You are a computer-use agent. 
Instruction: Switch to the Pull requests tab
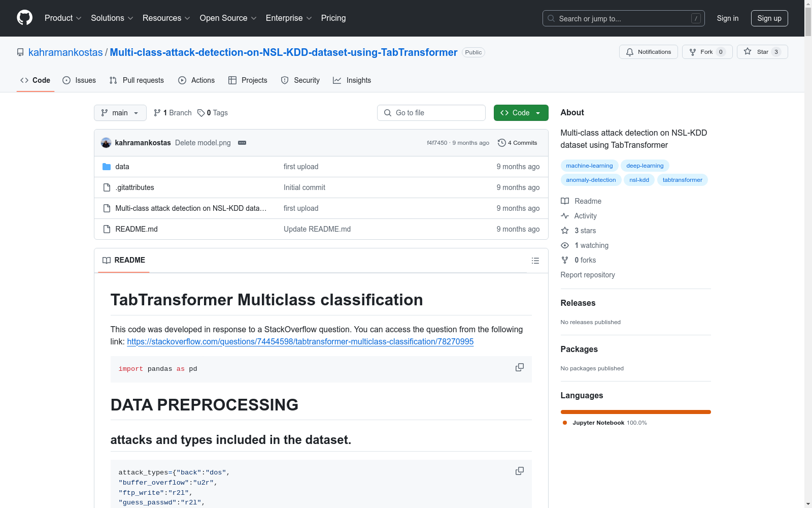[x=137, y=80]
